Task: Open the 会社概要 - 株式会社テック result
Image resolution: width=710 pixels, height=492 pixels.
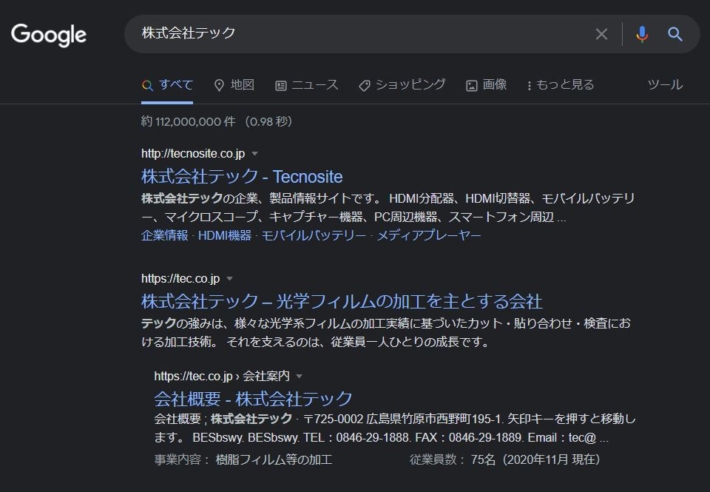Action: tap(253, 399)
